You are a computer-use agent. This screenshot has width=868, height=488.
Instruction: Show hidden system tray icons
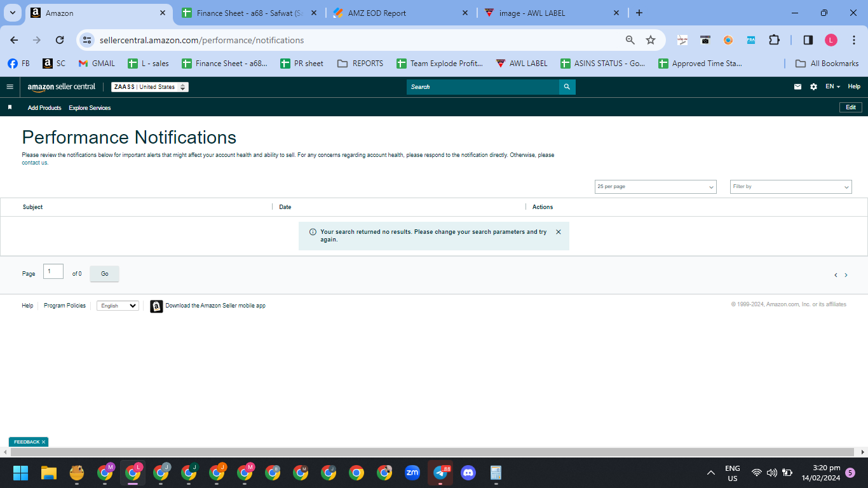coord(711,473)
